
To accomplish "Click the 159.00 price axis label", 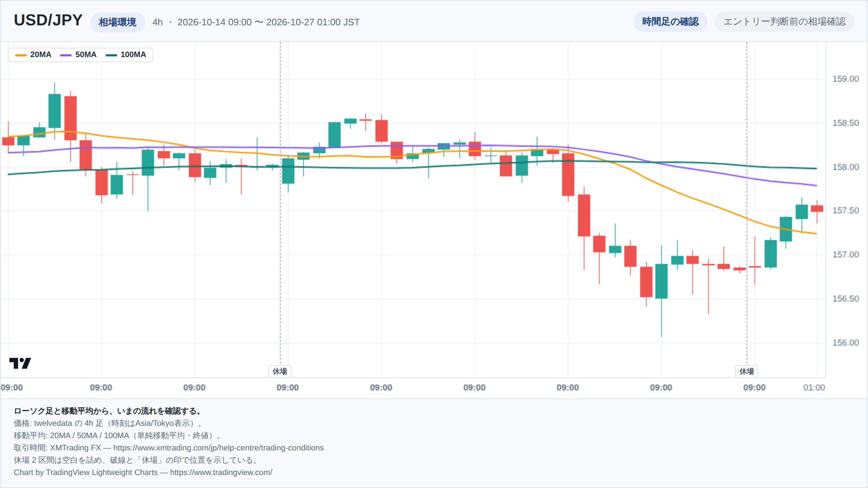I will click(846, 79).
